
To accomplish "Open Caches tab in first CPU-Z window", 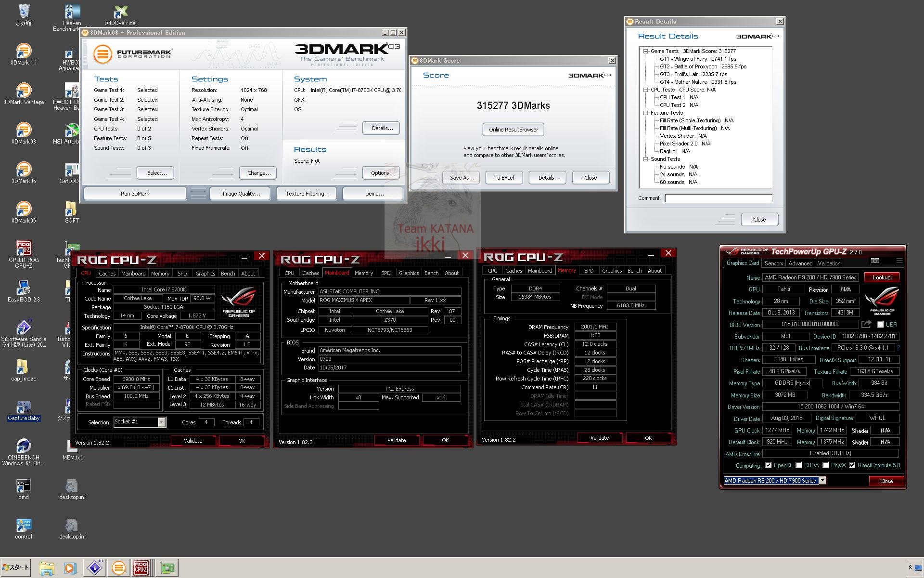I will [107, 274].
